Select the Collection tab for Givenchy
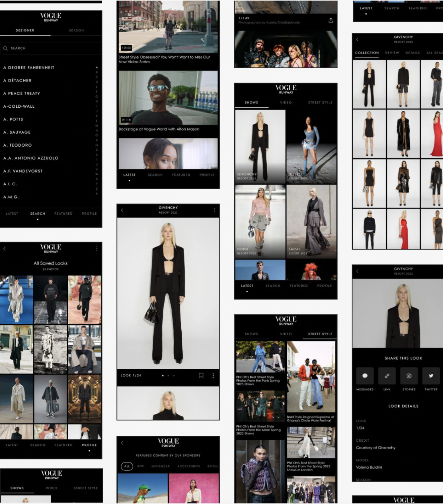 click(x=367, y=53)
